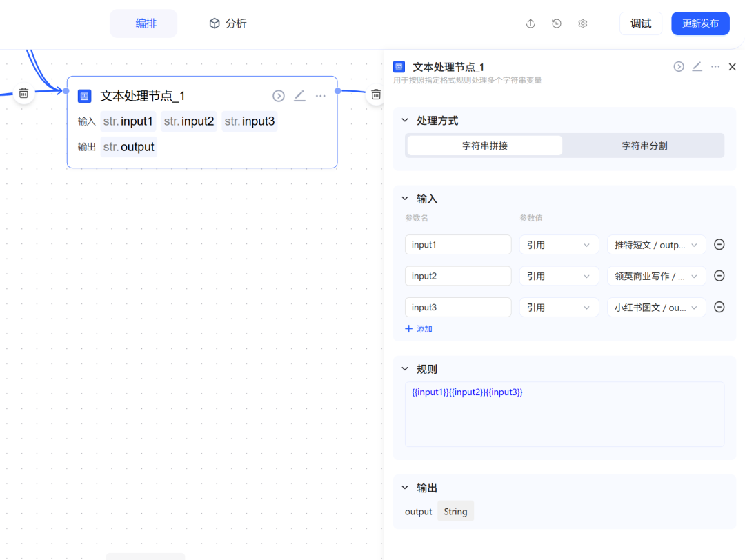Switch to the 分析 tab

tap(228, 23)
